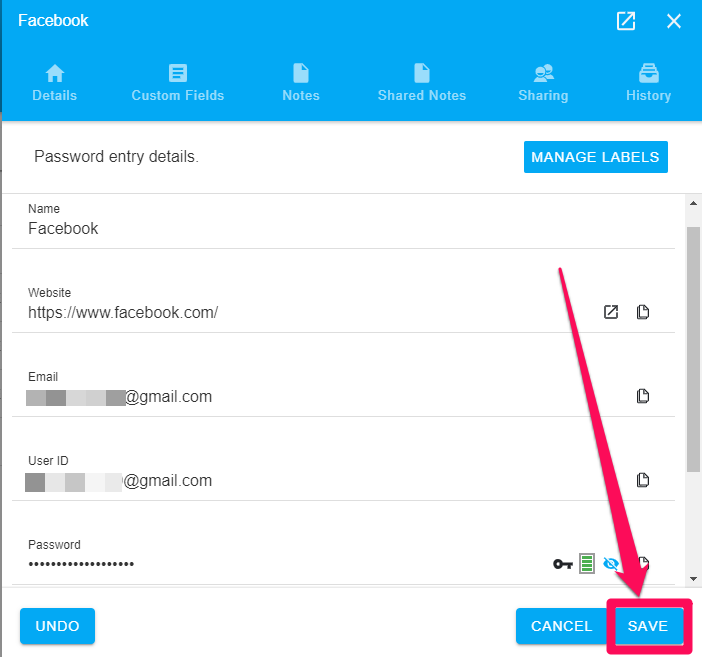
Task: Toggle password visibility eye icon
Action: [x=611, y=563]
